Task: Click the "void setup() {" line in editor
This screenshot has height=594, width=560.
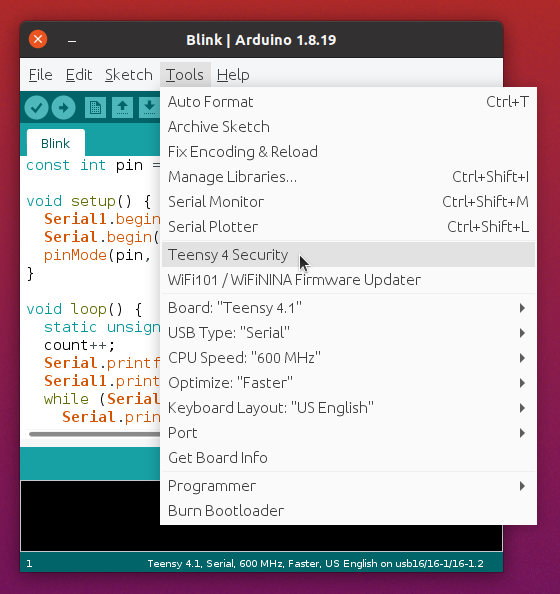Action: point(89,201)
